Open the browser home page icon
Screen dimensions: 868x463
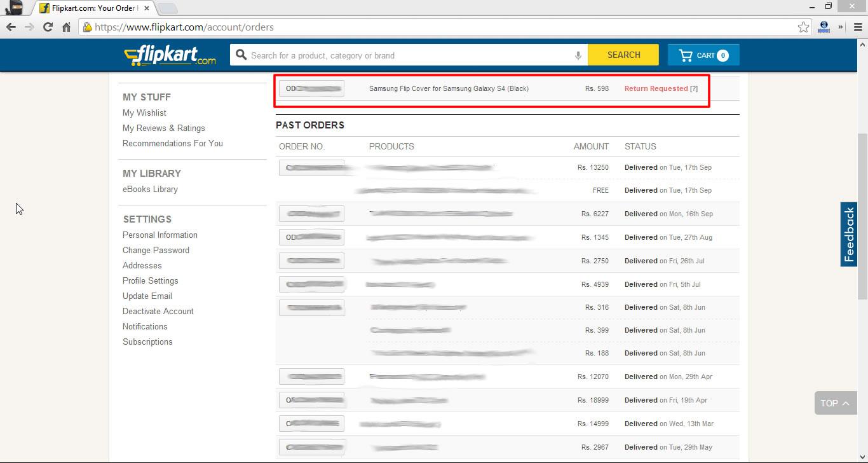click(x=66, y=27)
